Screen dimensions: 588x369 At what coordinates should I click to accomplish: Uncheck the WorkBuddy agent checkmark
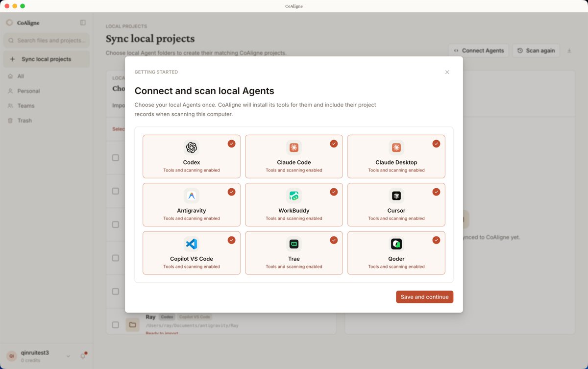point(334,192)
